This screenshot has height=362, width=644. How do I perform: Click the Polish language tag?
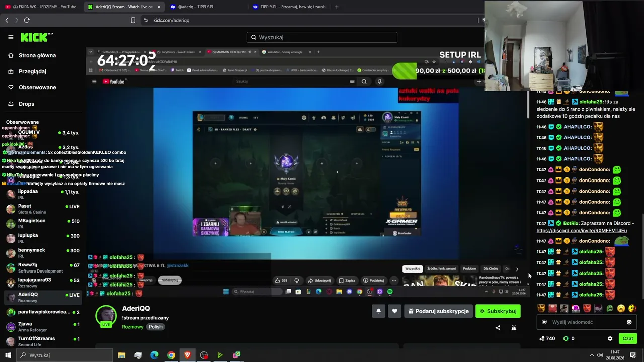pos(155,327)
